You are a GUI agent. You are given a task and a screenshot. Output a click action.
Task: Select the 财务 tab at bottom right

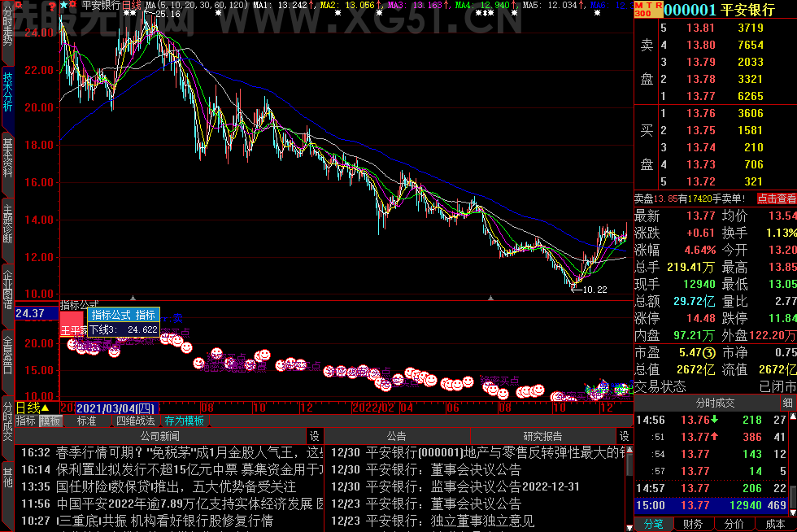pyautogui.click(x=693, y=525)
